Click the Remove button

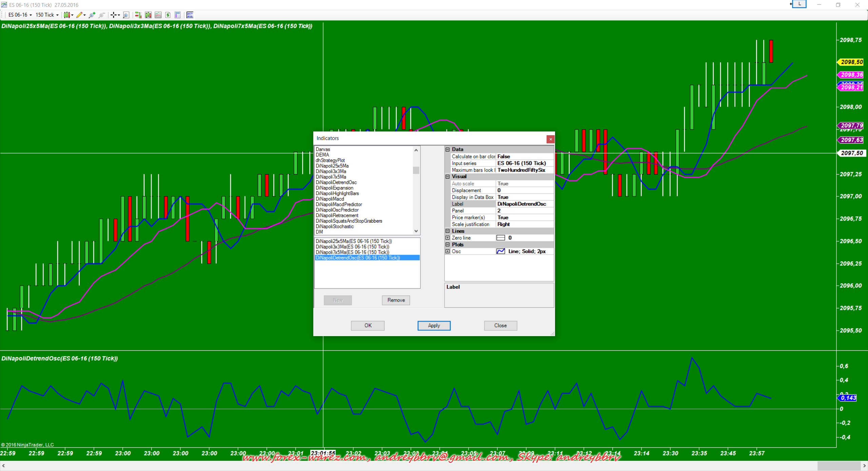[396, 300]
